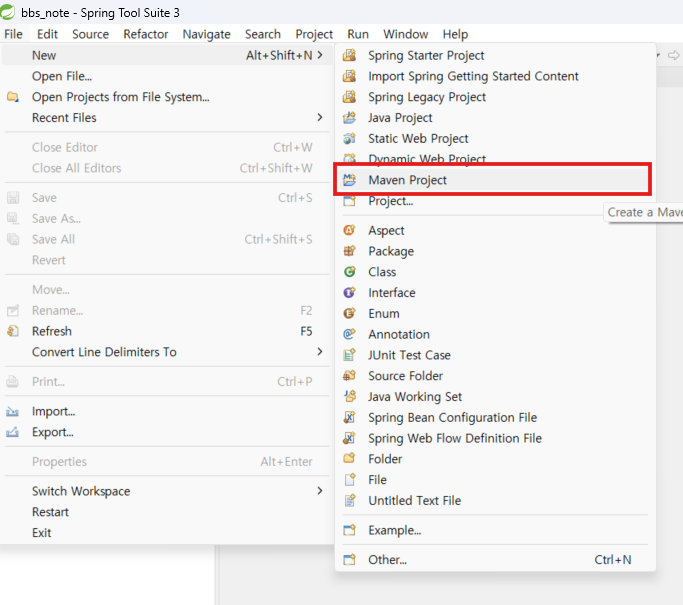Click the Package icon in submenu
This screenshot has width=683, height=605.
point(349,251)
